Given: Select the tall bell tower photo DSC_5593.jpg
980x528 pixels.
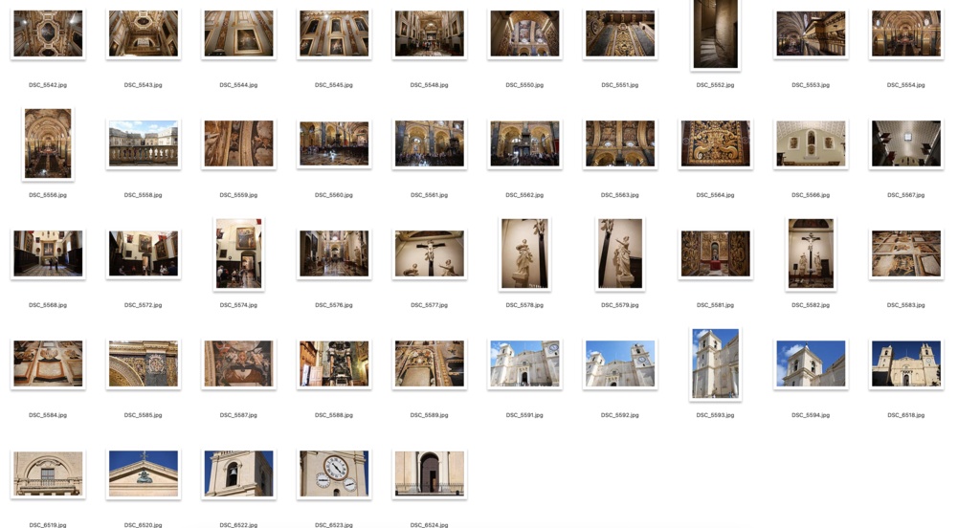Looking at the screenshot, I should pyautogui.click(x=716, y=363).
